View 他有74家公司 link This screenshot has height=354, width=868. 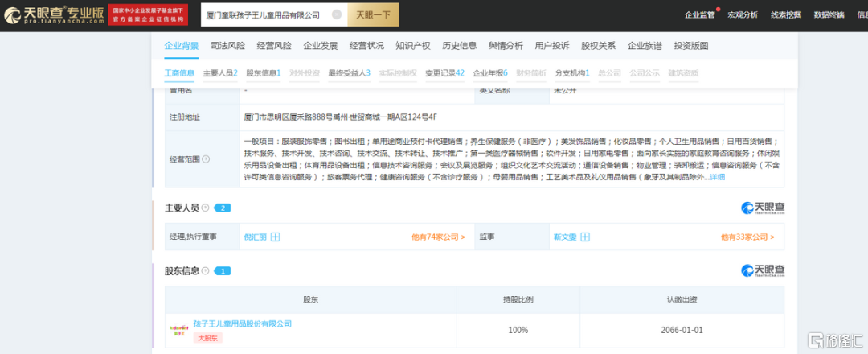point(438,237)
